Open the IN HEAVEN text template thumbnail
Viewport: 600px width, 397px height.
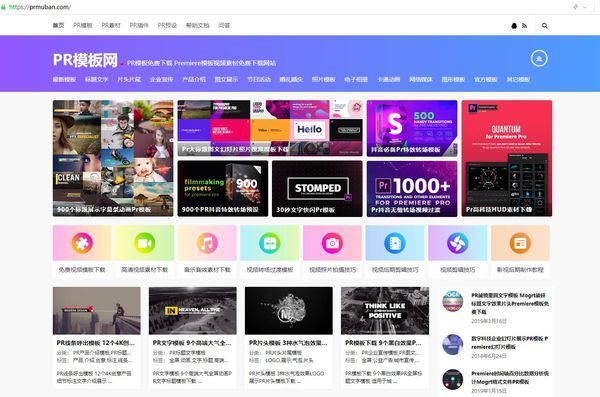point(193,311)
